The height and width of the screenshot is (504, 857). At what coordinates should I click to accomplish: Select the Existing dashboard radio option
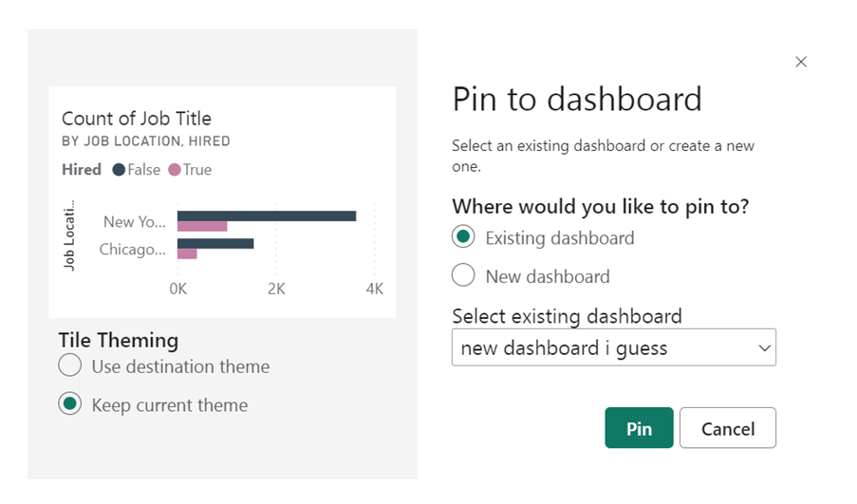tap(463, 237)
